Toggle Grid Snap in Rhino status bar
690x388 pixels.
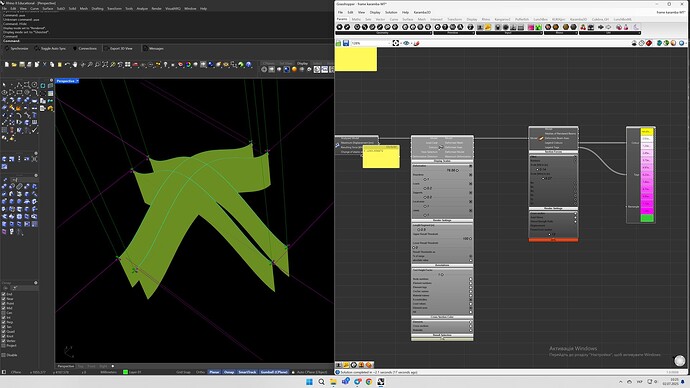point(184,372)
